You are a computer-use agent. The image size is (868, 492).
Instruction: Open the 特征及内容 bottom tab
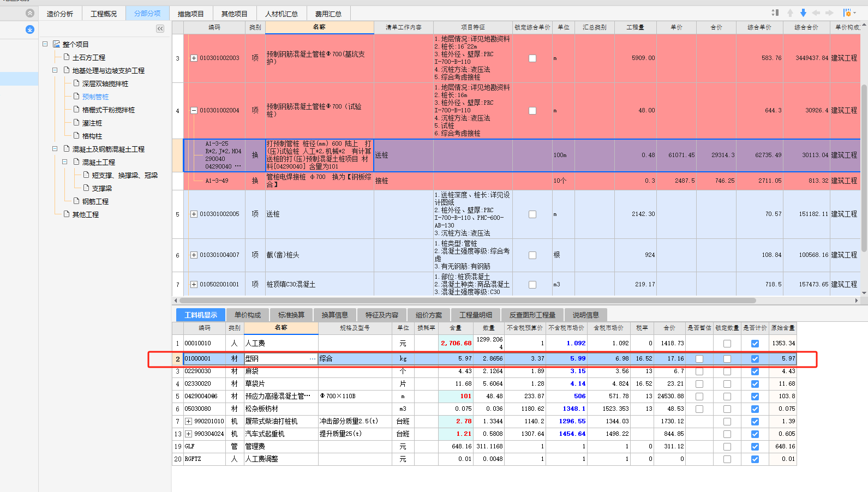pyautogui.click(x=382, y=315)
